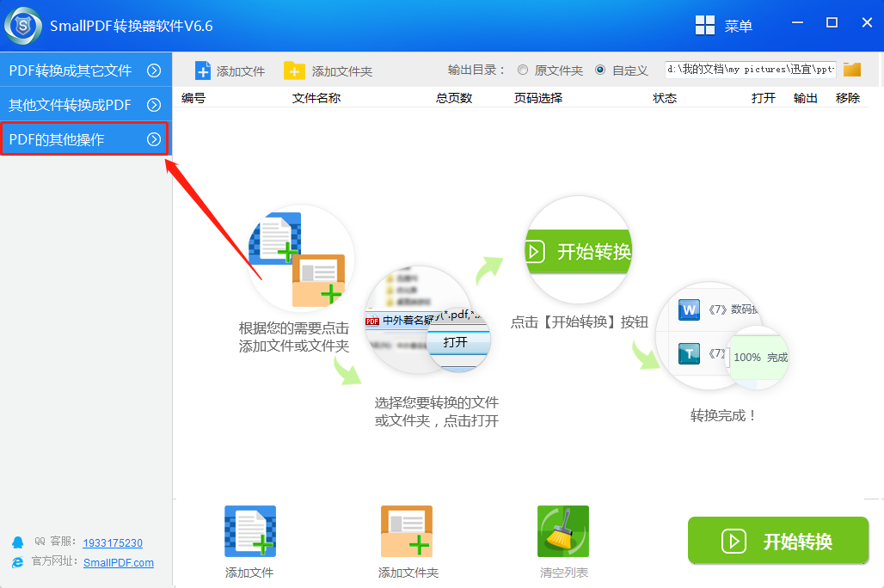Open the output folder browse icon
Viewport: 884px width, 588px height.
pyautogui.click(x=852, y=70)
